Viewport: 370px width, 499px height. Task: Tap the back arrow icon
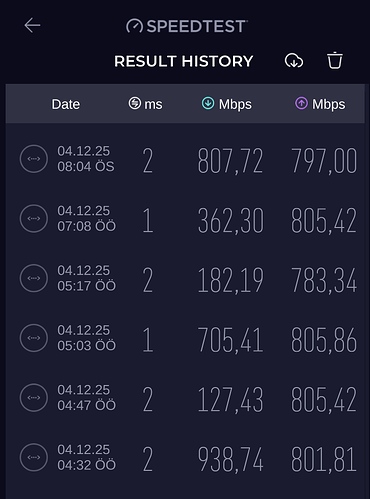click(x=32, y=25)
